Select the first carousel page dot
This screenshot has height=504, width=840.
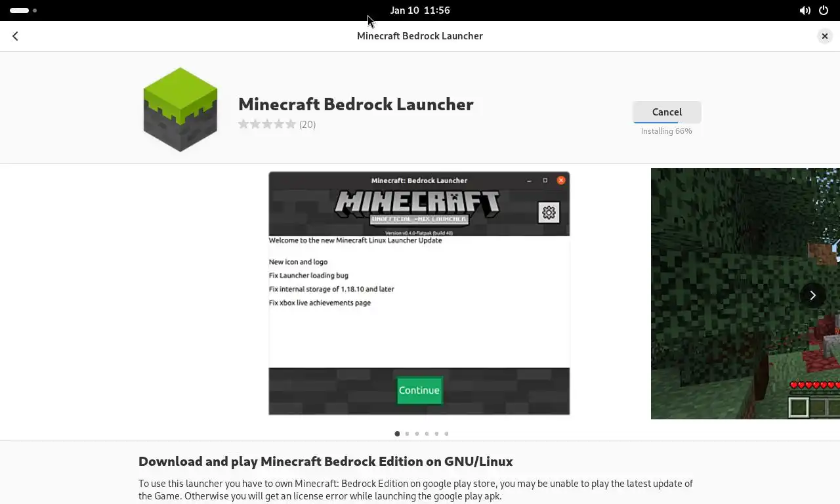pyautogui.click(x=397, y=434)
